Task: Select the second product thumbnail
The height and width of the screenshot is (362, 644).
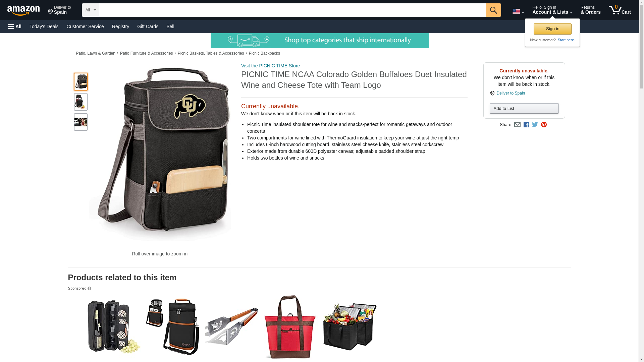Action: 81,102
